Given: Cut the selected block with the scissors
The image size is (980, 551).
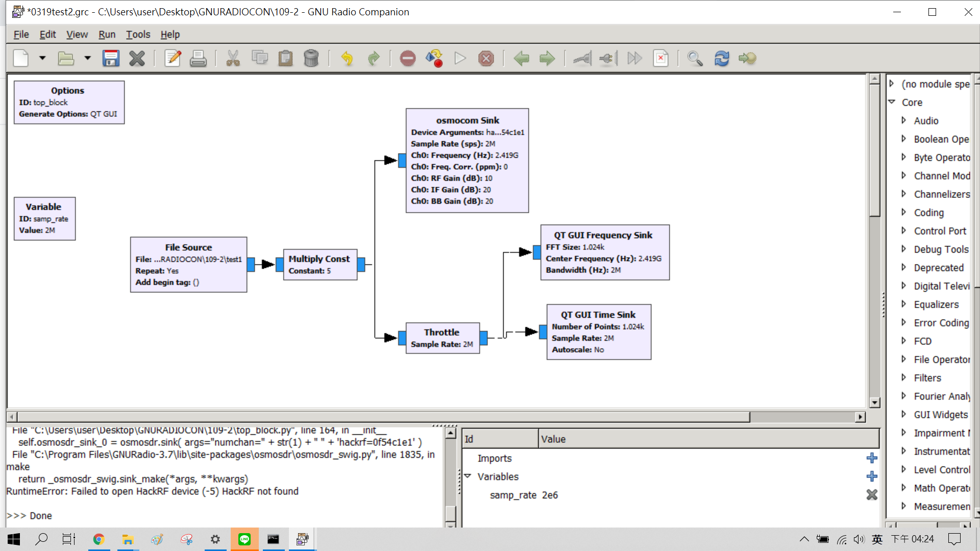Looking at the screenshot, I should point(234,58).
